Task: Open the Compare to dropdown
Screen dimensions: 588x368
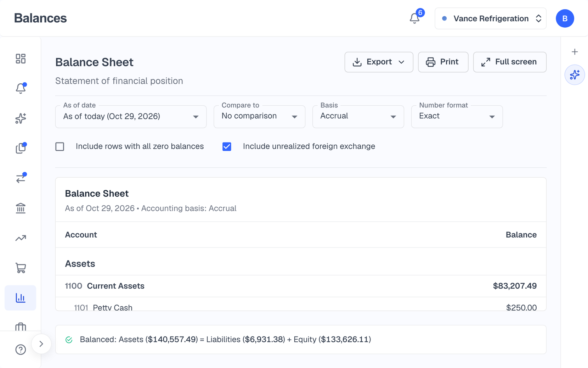Action: tap(259, 117)
